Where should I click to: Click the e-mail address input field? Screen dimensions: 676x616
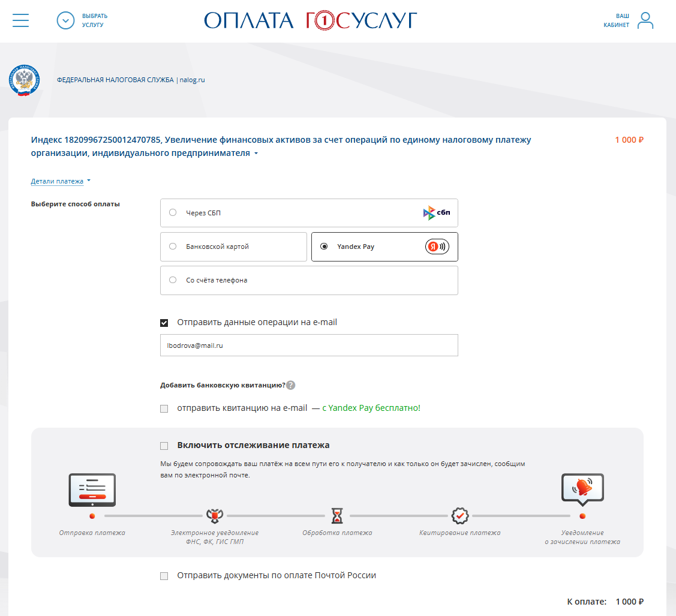point(309,345)
